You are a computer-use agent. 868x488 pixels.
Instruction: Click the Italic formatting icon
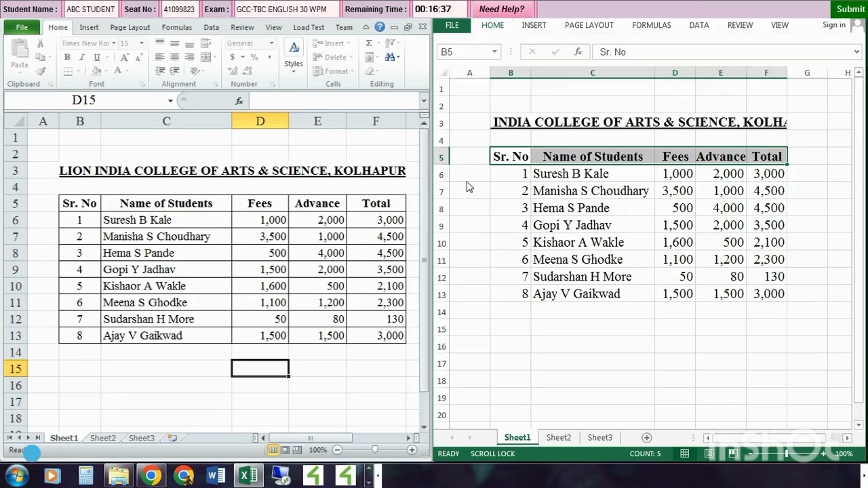coord(82,57)
